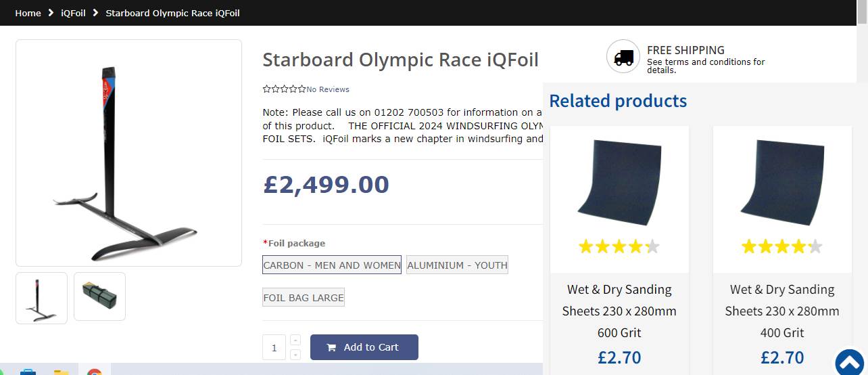
Task: Click the quantity input field
Action: 274,348
